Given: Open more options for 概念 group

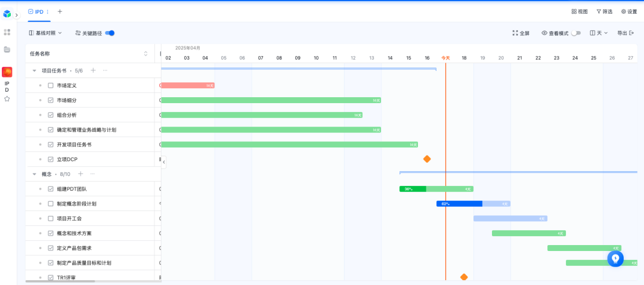Looking at the screenshot, I should pos(92,174).
